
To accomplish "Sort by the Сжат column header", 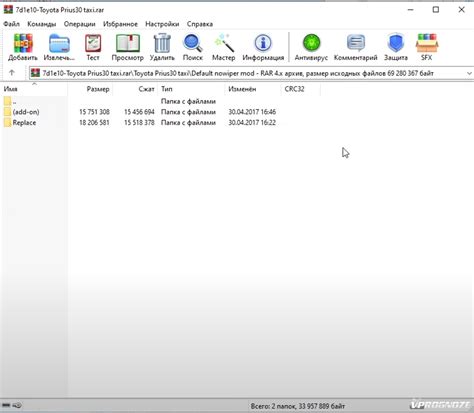I will [135, 89].
